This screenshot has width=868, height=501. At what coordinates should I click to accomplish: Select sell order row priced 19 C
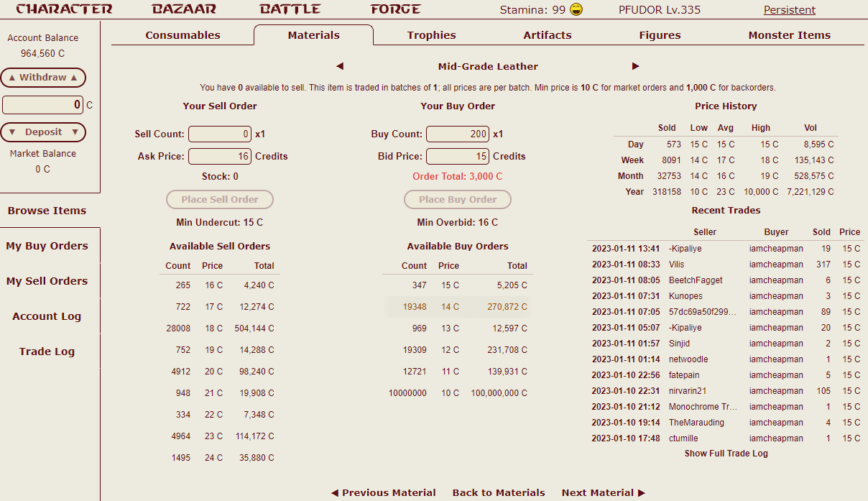point(220,350)
